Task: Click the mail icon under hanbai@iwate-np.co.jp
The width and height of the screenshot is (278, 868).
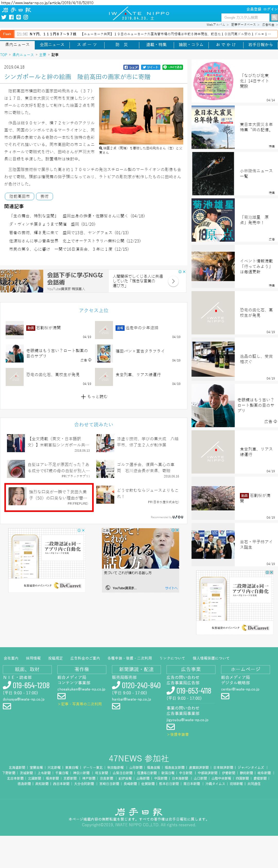Action: 116,706
